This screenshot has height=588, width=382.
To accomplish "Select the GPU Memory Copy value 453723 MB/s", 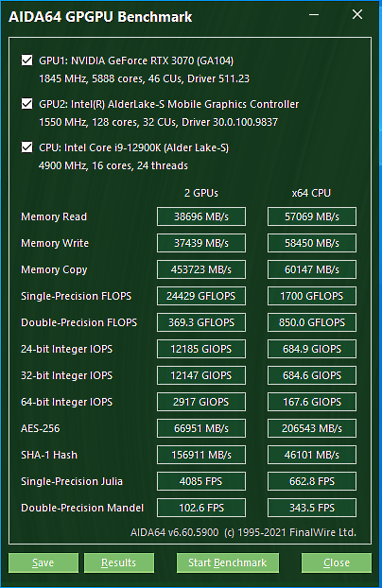I will click(201, 269).
